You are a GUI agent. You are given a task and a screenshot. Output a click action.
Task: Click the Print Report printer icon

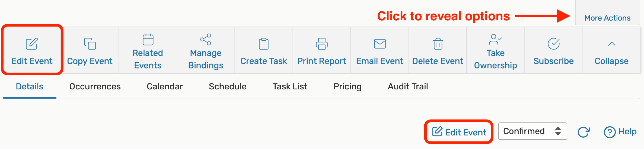322,44
